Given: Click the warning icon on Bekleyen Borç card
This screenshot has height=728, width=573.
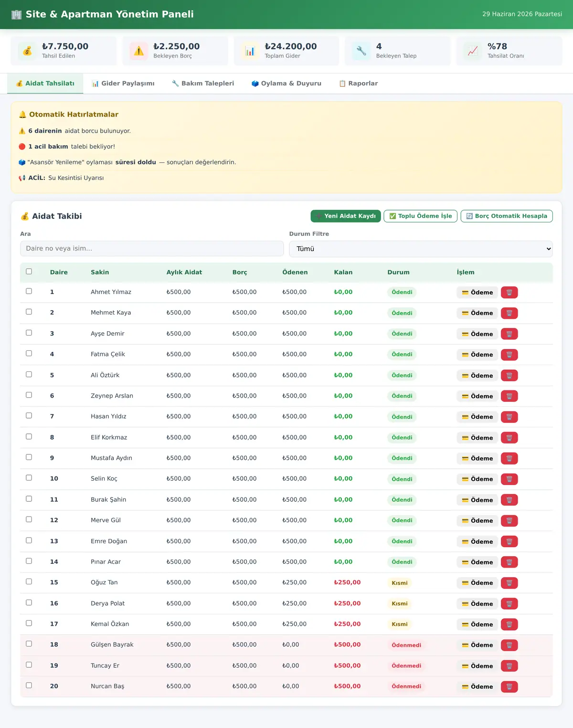Looking at the screenshot, I should point(138,51).
